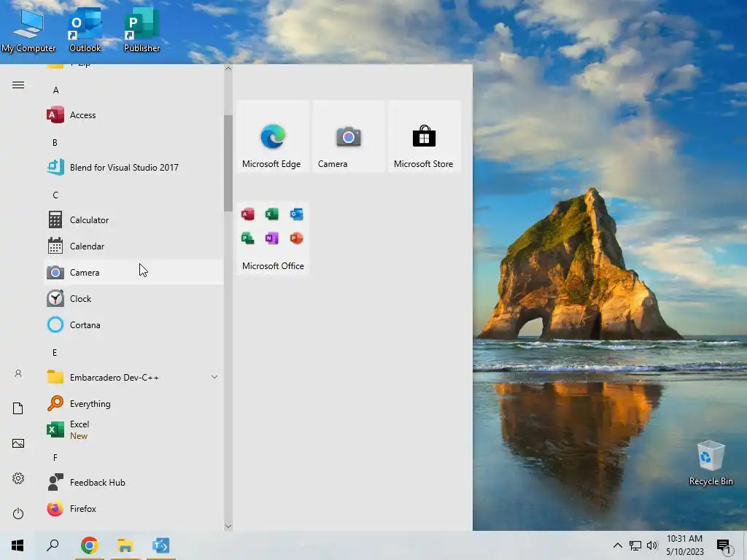Open Settings from the Start sidebar
Image resolution: width=747 pixels, height=560 pixels.
(18, 478)
